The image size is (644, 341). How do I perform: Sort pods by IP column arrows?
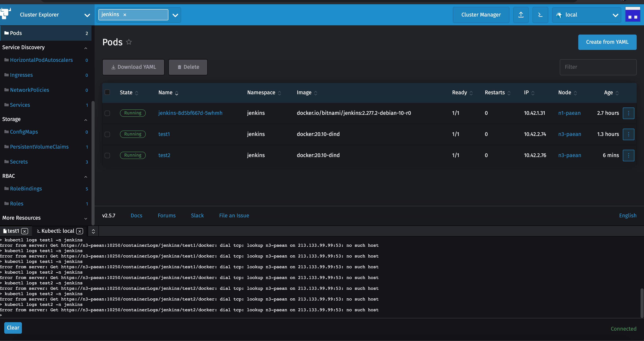[x=533, y=93]
